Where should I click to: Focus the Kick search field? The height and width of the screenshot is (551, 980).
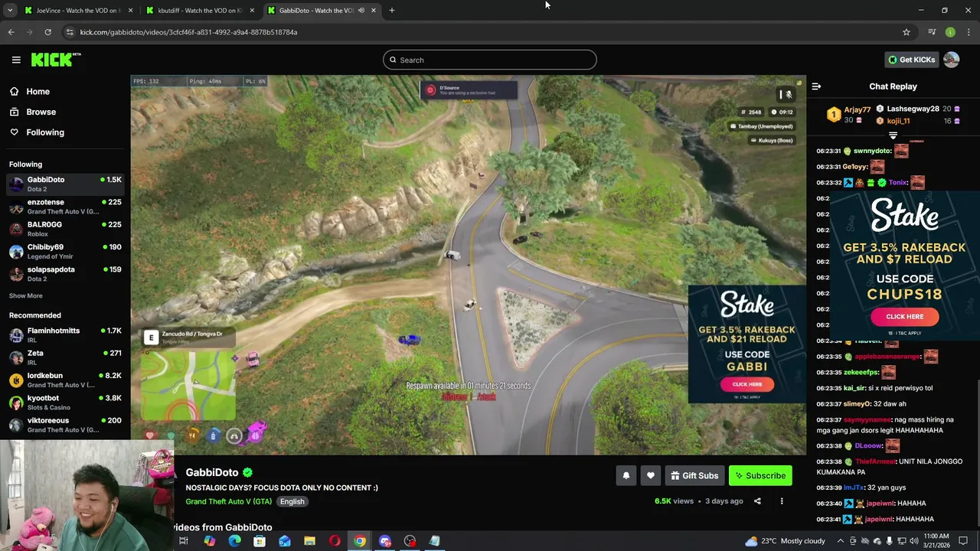[x=490, y=60]
